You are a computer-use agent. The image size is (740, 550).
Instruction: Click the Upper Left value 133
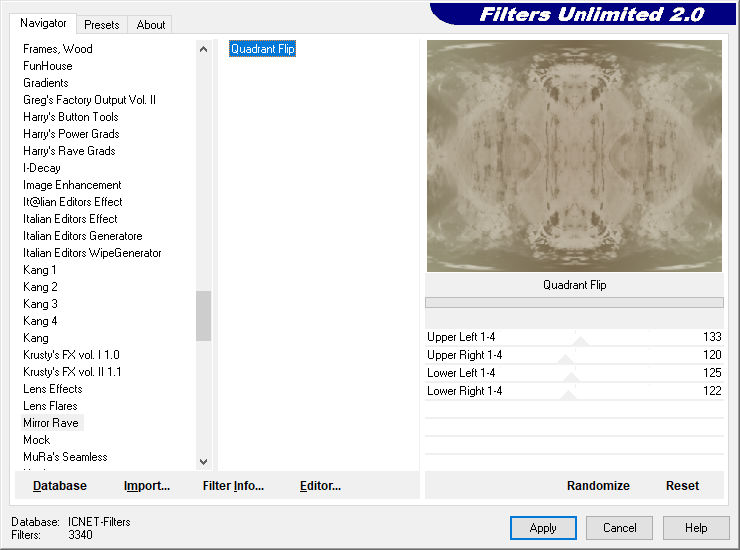[x=712, y=337]
